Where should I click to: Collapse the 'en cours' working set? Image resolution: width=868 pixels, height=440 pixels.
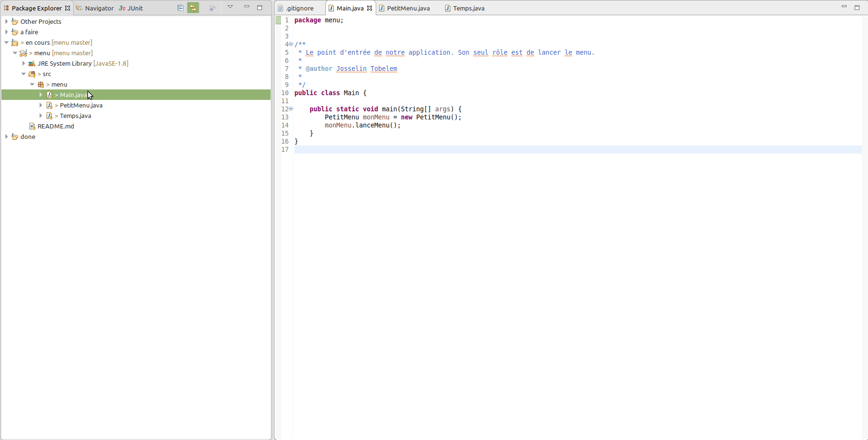point(6,42)
